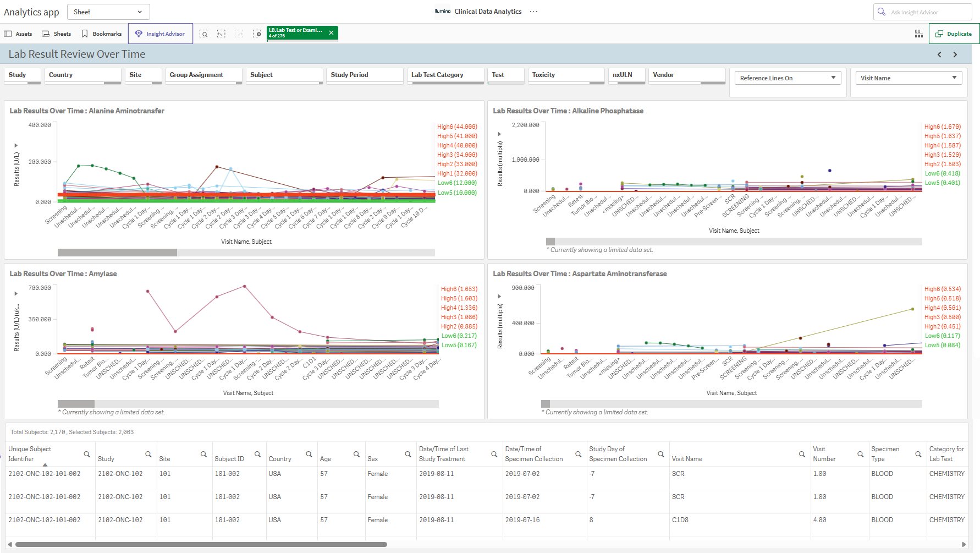Viewport: 980px width, 553px height.
Task: Click the Amylase chart horizontal scrollbar thumb
Action: click(x=76, y=404)
